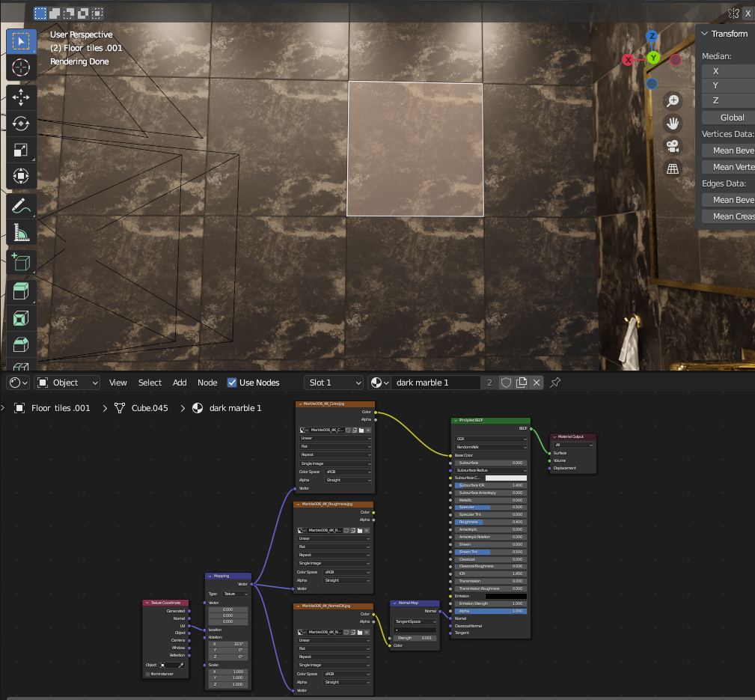Click the Specular slider in Principled BSDF
Image resolution: width=755 pixels, height=700 pixels.
(x=491, y=508)
